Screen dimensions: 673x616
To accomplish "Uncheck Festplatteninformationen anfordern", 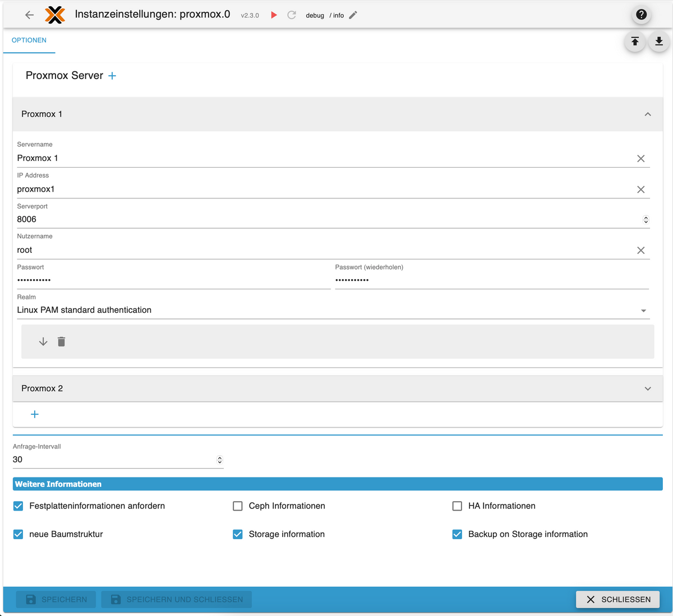I will click(19, 506).
